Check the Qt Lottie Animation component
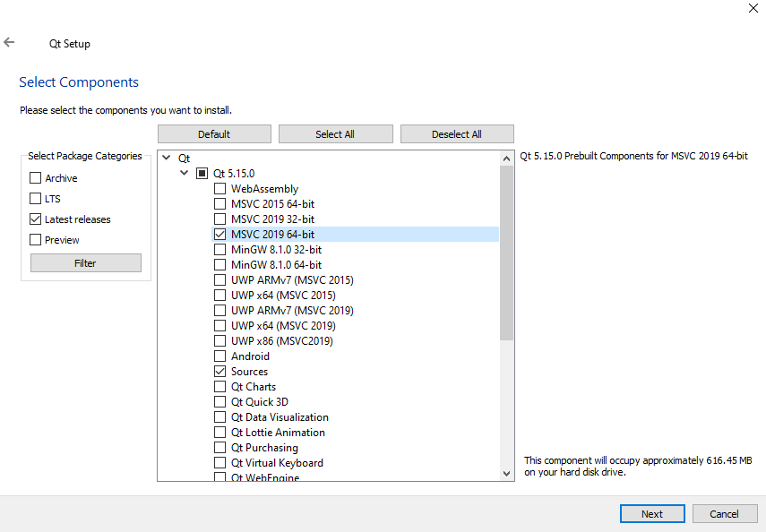The width and height of the screenshot is (766, 532). [219, 433]
